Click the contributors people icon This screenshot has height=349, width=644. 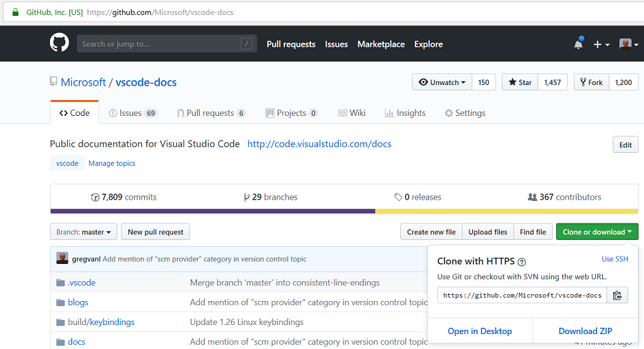coord(532,197)
